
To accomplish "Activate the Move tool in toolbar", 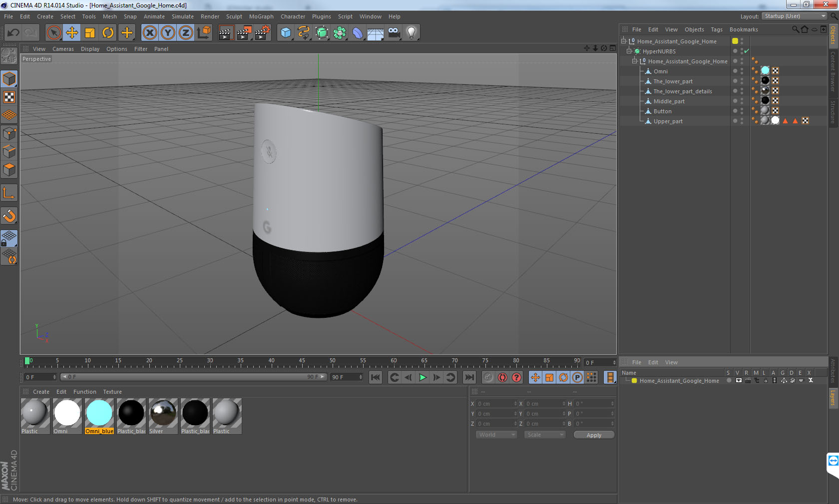I will (x=72, y=33).
